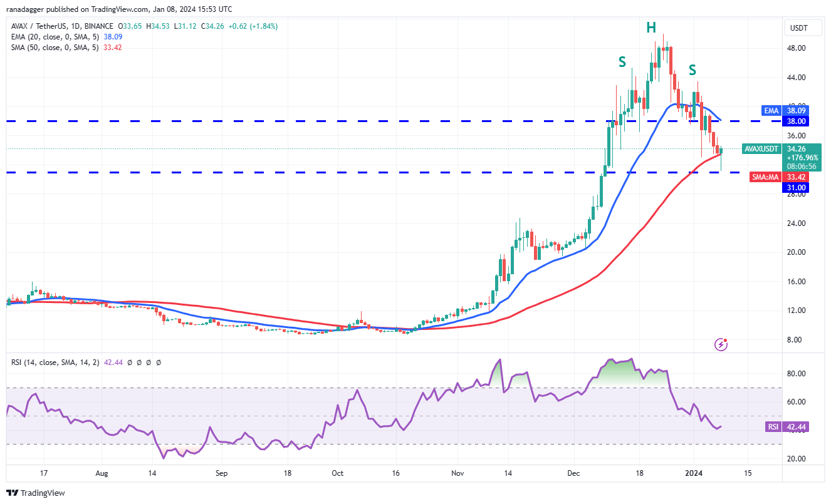Click the left S shoulder label
831x504 pixels.
click(622, 62)
